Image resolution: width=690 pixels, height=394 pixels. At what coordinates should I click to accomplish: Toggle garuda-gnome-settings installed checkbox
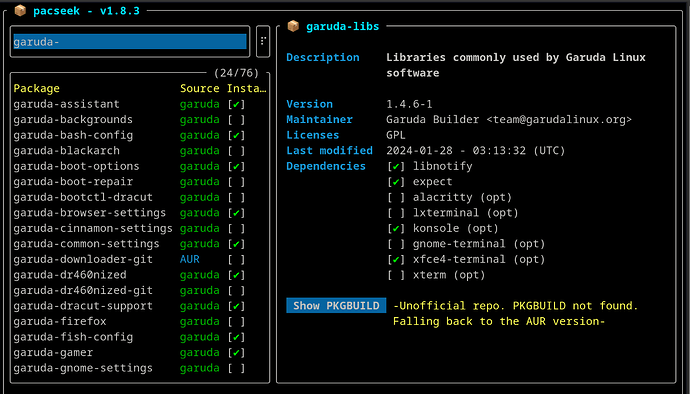click(x=236, y=368)
